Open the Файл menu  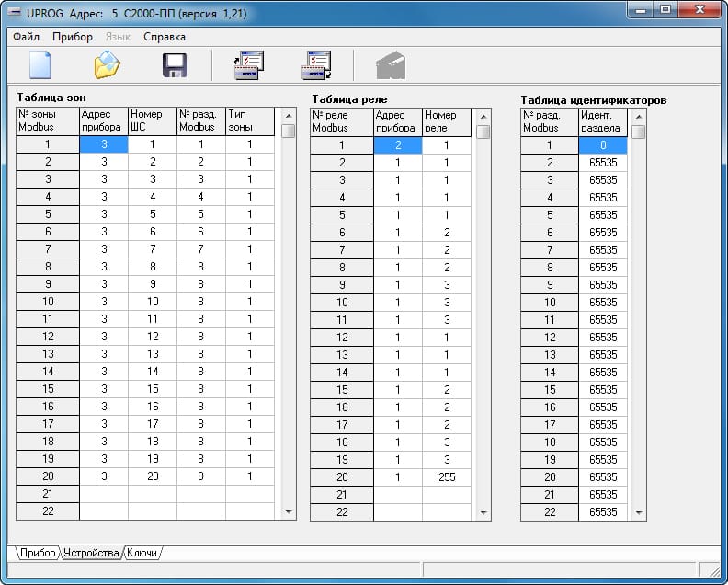click(x=26, y=37)
